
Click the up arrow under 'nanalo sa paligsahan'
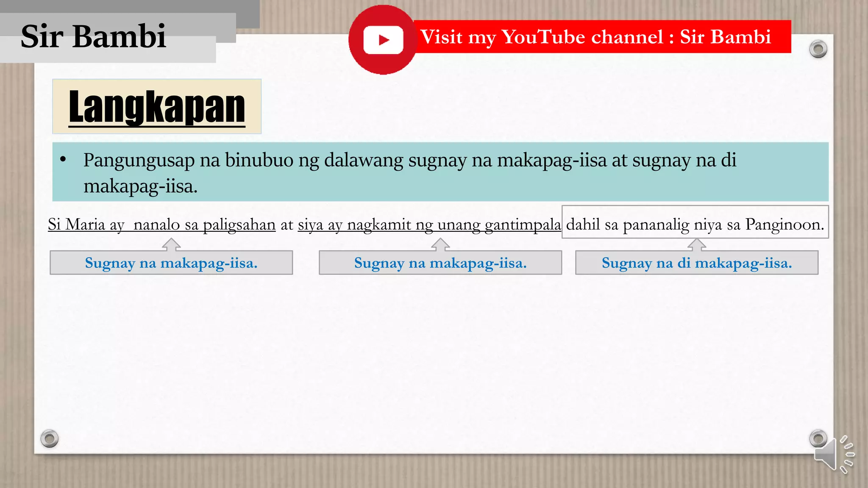coord(171,244)
